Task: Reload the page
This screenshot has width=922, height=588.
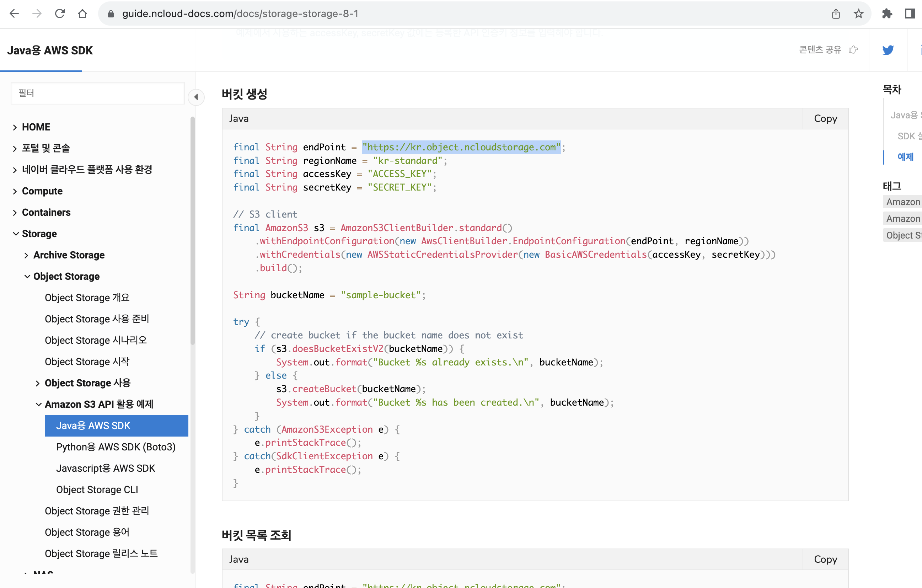Action: pos(60,14)
